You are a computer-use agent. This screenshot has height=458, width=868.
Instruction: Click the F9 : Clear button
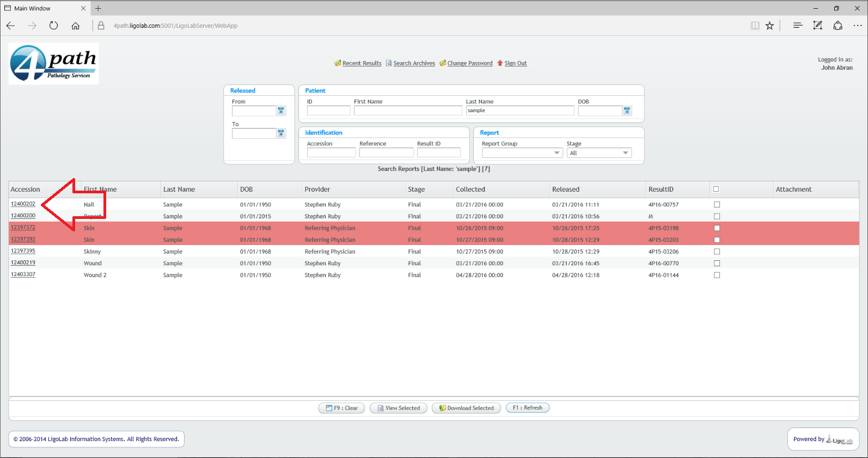tap(342, 408)
